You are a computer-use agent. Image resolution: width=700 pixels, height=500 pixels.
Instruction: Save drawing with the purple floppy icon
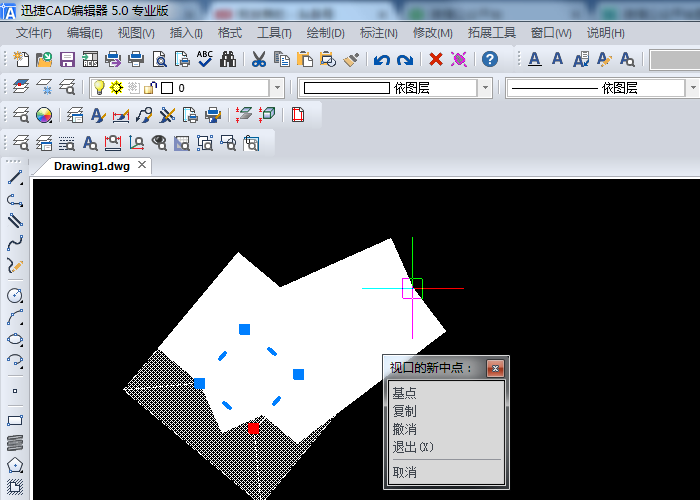(67, 59)
